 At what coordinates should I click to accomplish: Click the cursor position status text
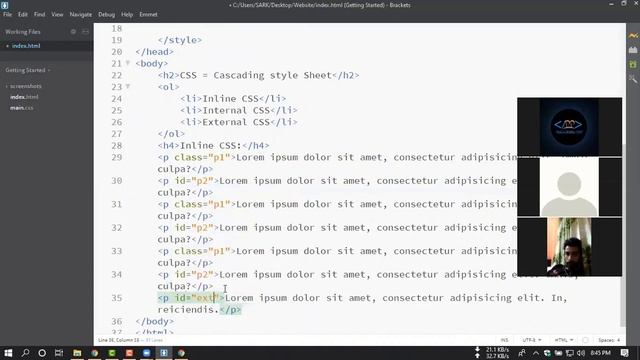[119, 340]
